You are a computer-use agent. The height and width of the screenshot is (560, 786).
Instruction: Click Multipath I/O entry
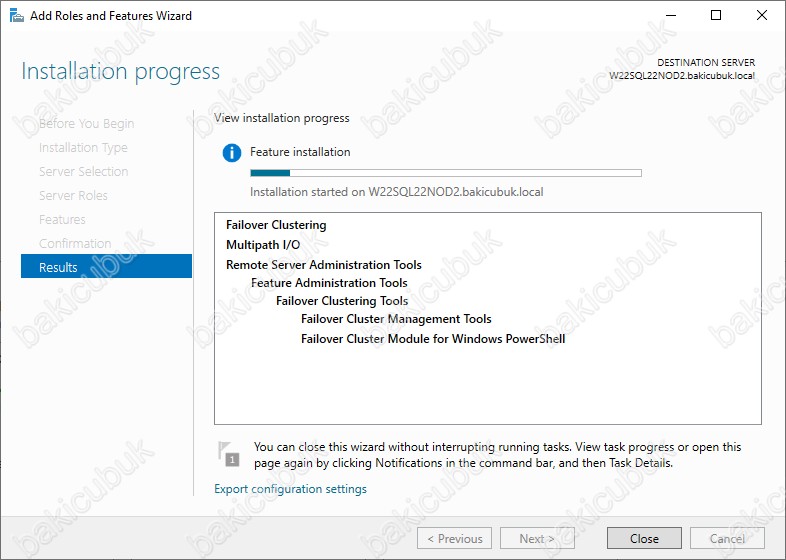click(x=263, y=245)
